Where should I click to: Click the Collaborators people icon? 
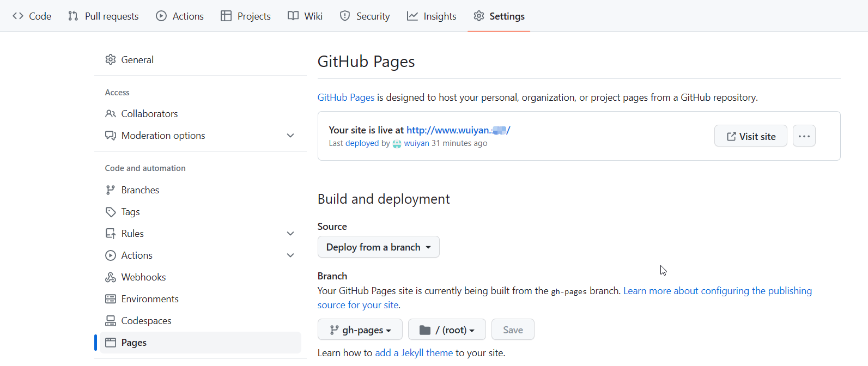pyautogui.click(x=111, y=114)
